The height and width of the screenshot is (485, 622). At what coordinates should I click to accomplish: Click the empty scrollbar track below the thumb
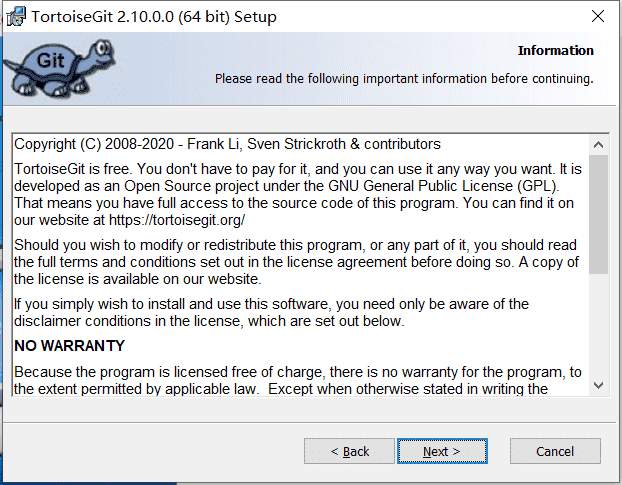pos(598,324)
